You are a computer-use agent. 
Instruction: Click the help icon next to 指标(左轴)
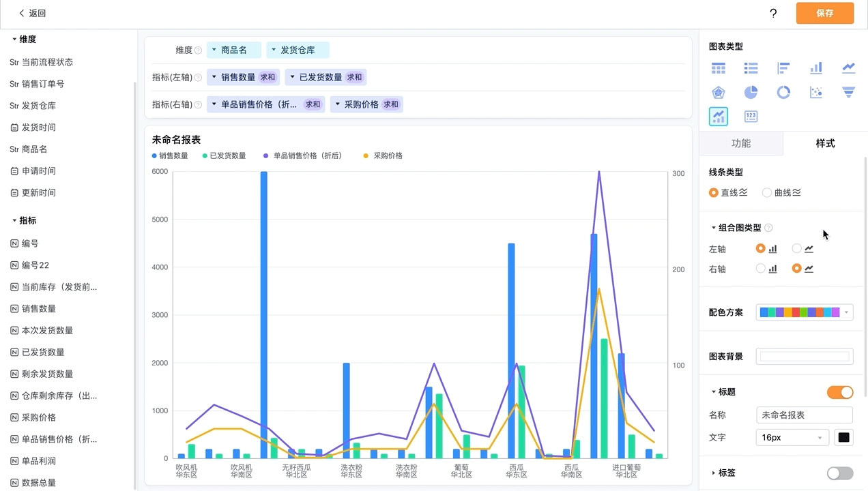pyautogui.click(x=199, y=78)
